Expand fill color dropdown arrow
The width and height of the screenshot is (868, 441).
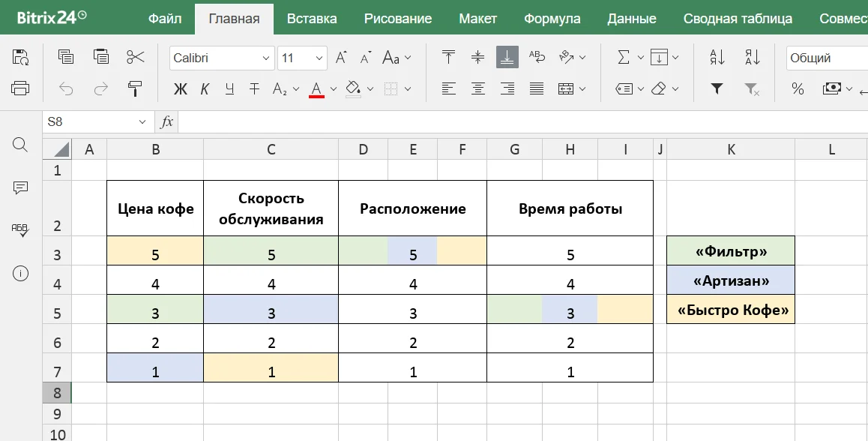(370, 88)
